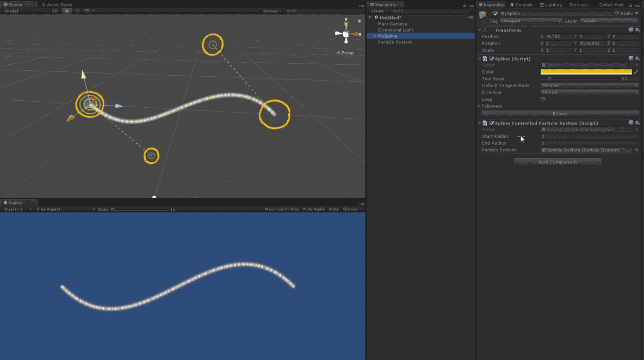The image size is (644, 360).
Task: Click the Add Component button
Action: click(x=558, y=162)
